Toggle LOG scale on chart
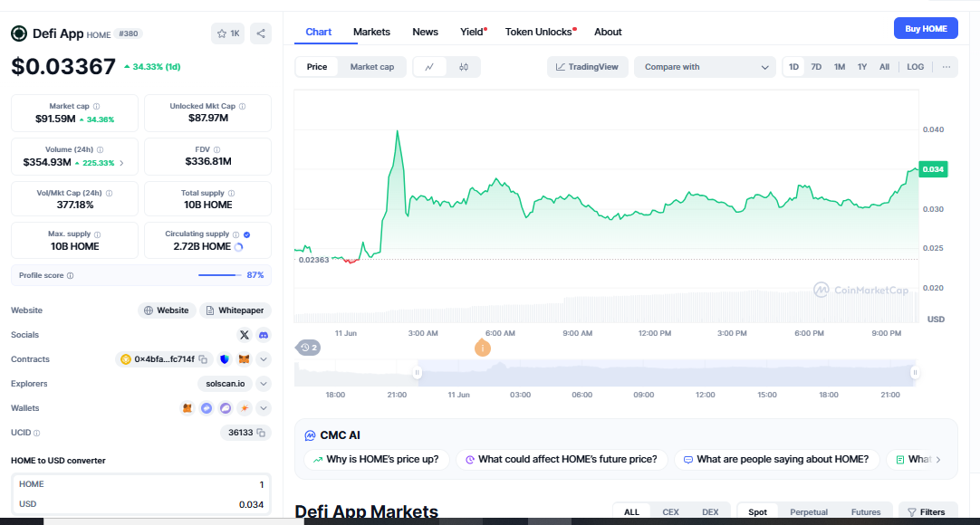This screenshot has width=980, height=525. pos(915,67)
